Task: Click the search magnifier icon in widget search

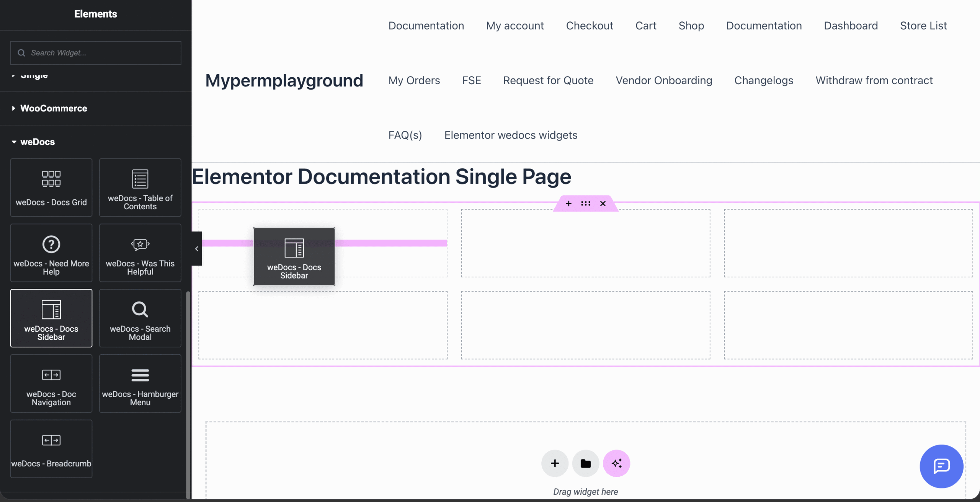Action: pyautogui.click(x=21, y=53)
